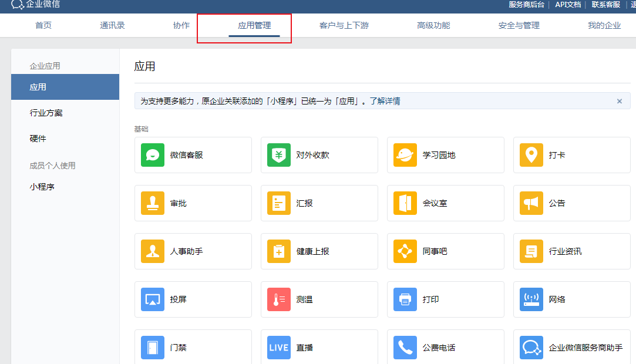Image resolution: width=636 pixels, height=364 pixels.
Task: Select the 审批 stamp icon
Action: [x=153, y=203]
